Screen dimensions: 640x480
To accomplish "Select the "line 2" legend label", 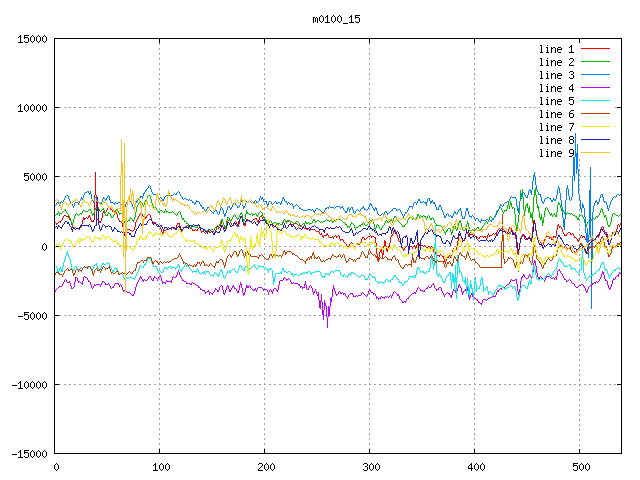I will 556,62.
